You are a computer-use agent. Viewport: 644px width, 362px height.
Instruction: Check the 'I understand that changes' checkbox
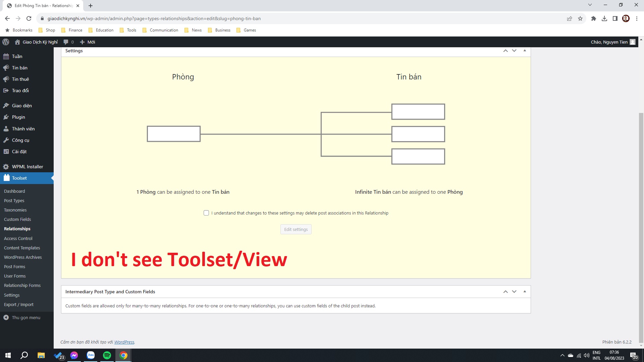pos(206,213)
